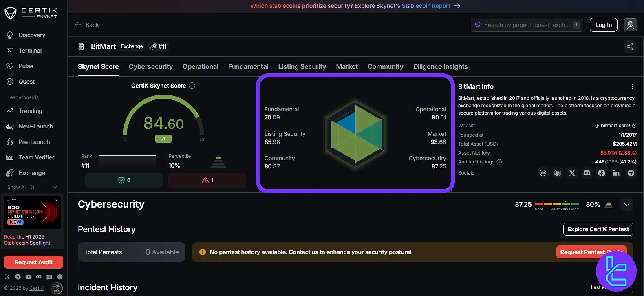The image size is (644, 296).
Task: Expand Show All (3) leaderboards
Action: tap(32, 187)
